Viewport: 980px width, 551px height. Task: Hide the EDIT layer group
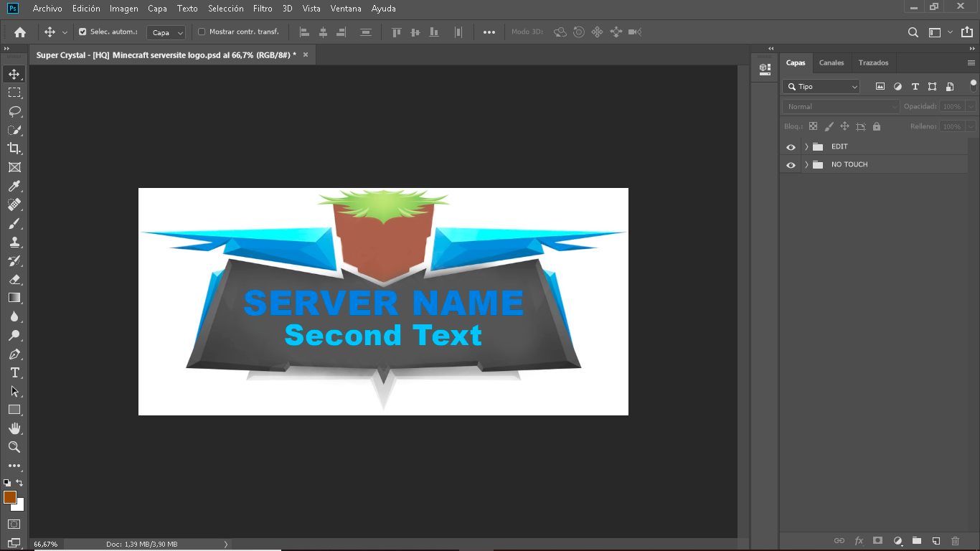tap(791, 146)
